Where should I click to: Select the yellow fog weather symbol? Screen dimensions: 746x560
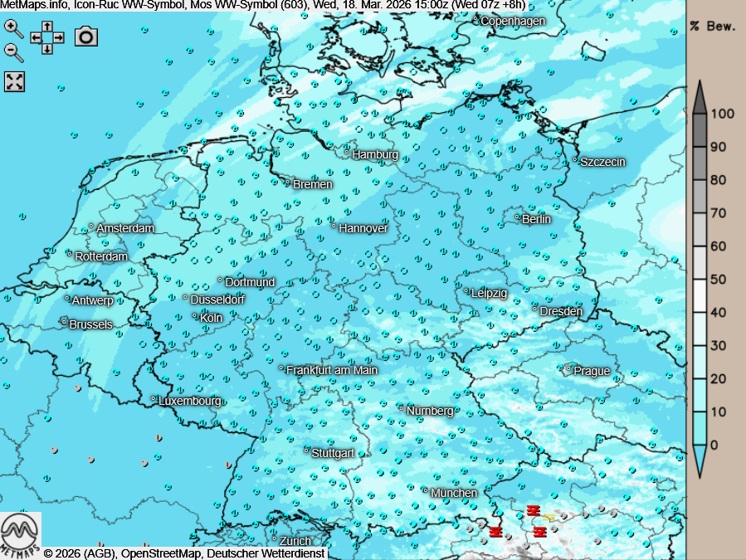click(549, 518)
